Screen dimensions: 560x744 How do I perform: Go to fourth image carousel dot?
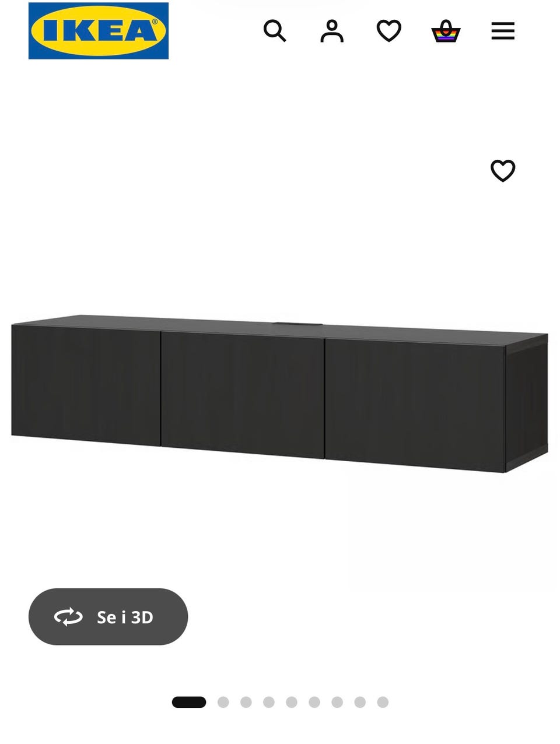(269, 702)
